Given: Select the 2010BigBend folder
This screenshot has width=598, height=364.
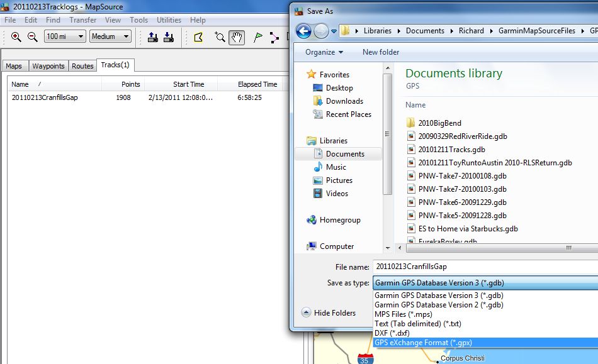Looking at the screenshot, I should pos(434,123).
